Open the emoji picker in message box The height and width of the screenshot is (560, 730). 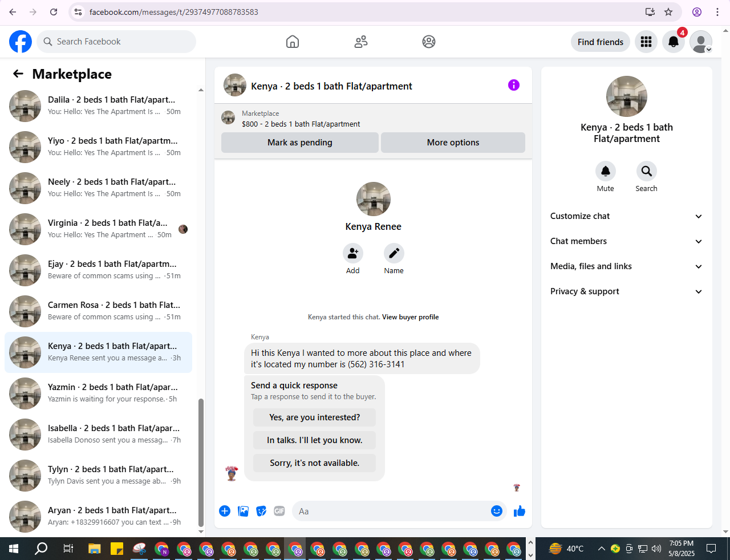coord(497,511)
